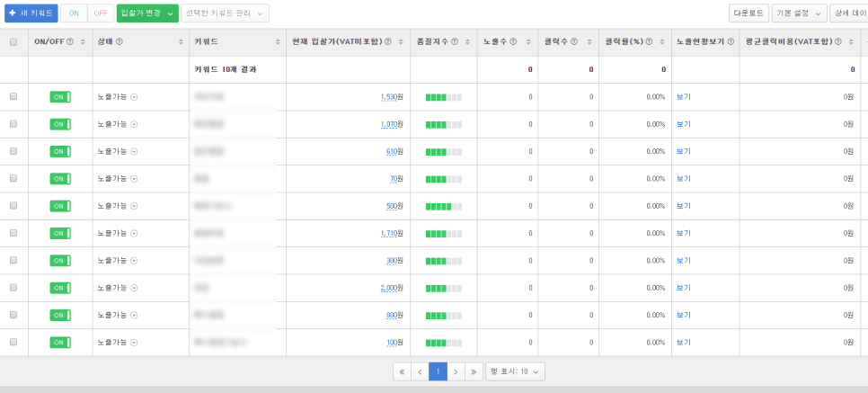The image size is (868, 393).
Task: Click 노출가능 status text in 70원 row
Action: [112, 178]
